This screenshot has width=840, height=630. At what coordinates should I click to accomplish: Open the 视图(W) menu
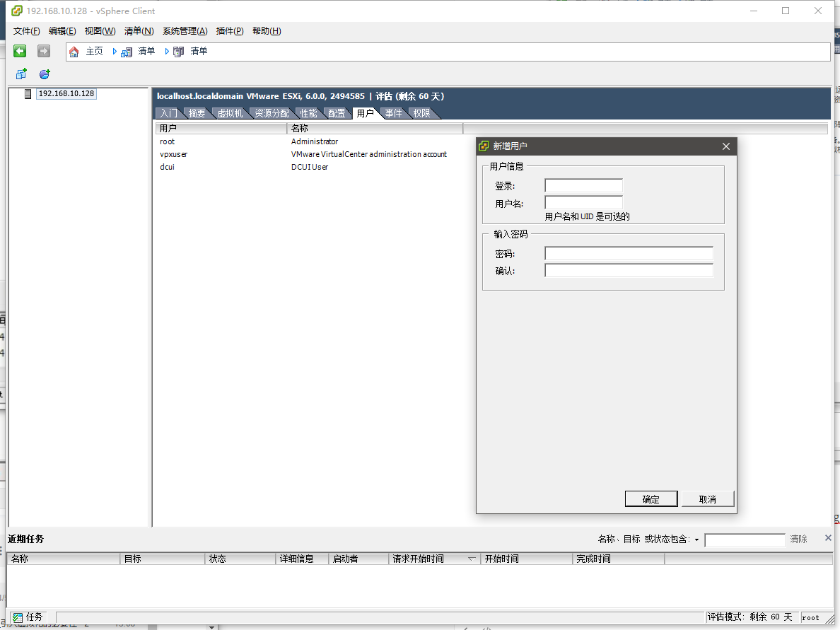click(100, 31)
